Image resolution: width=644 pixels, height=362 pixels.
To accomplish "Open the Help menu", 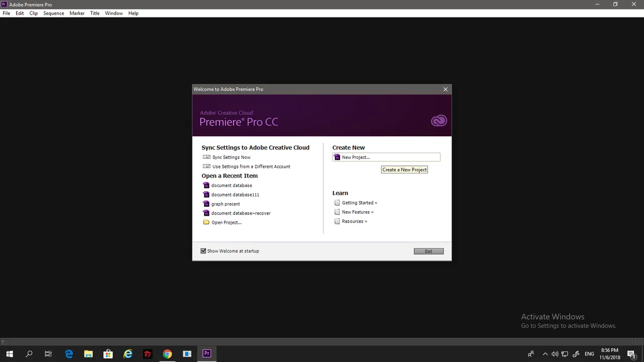I will click(133, 13).
